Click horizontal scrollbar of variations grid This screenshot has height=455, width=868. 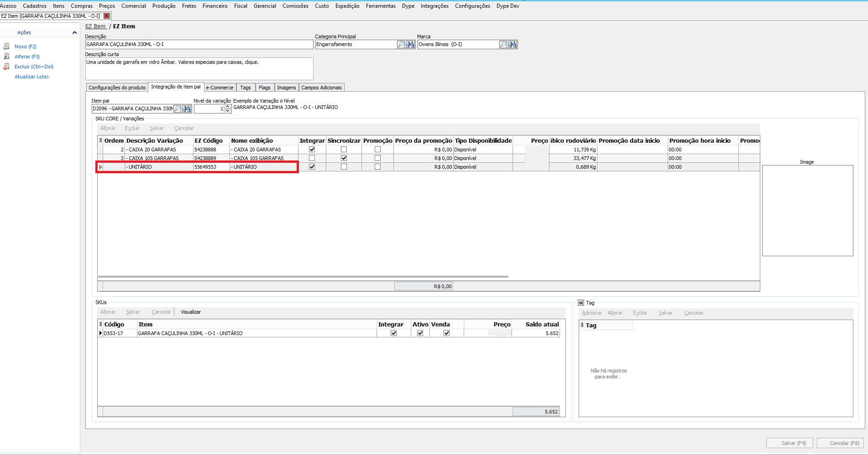303,277
